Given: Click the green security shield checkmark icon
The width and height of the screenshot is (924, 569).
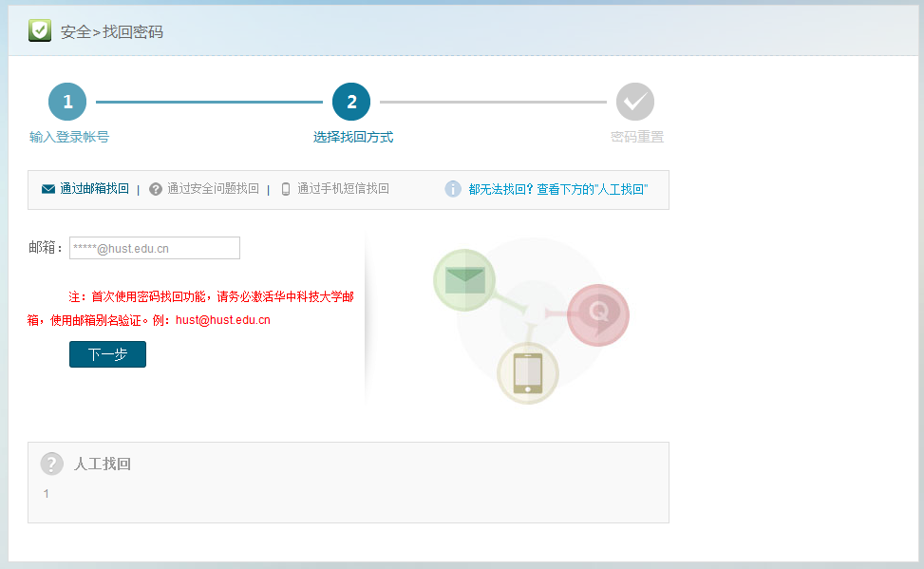Looking at the screenshot, I should [39, 30].
